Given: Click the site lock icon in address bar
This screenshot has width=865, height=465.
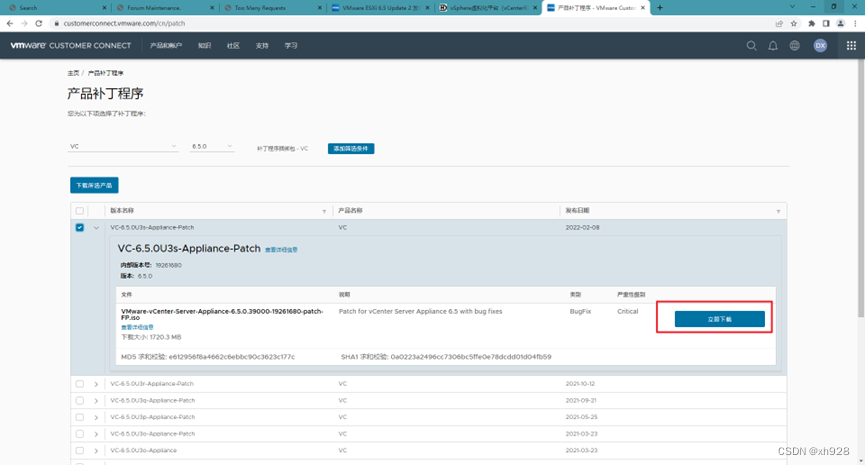Looking at the screenshot, I should tap(56, 23).
